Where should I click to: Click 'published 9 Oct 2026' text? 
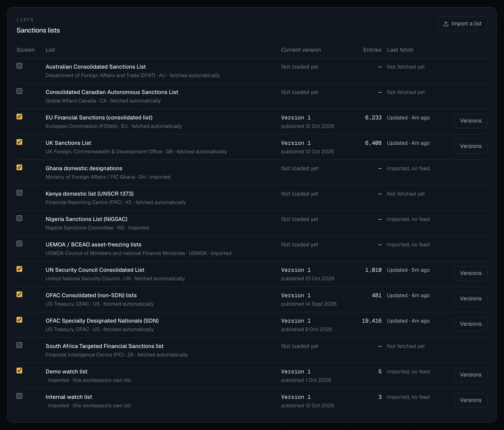(306, 329)
